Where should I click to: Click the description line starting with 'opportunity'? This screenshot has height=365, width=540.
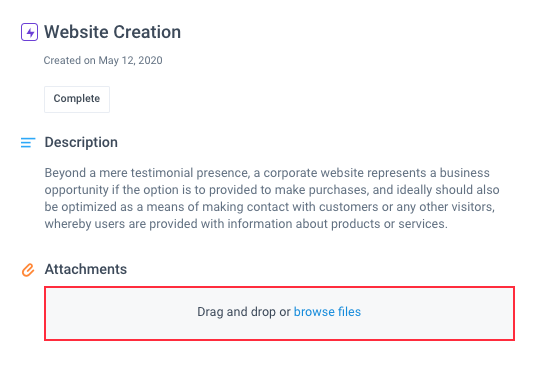pos(272,190)
